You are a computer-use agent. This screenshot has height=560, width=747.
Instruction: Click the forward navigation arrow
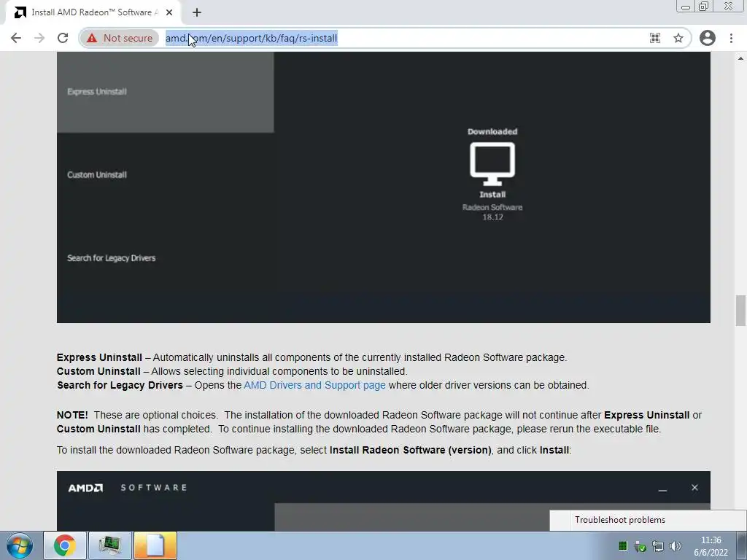coord(39,38)
